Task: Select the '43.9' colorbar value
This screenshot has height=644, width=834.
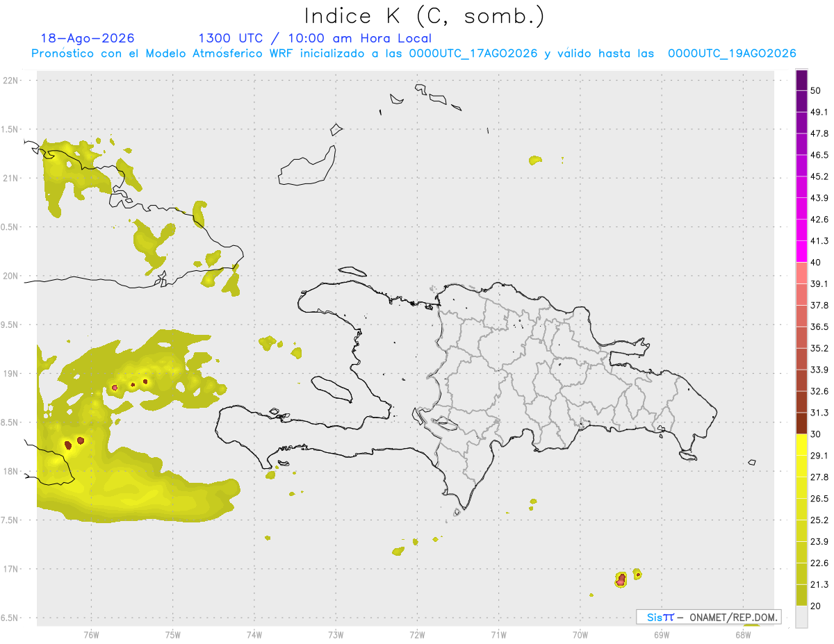Action: (819, 198)
